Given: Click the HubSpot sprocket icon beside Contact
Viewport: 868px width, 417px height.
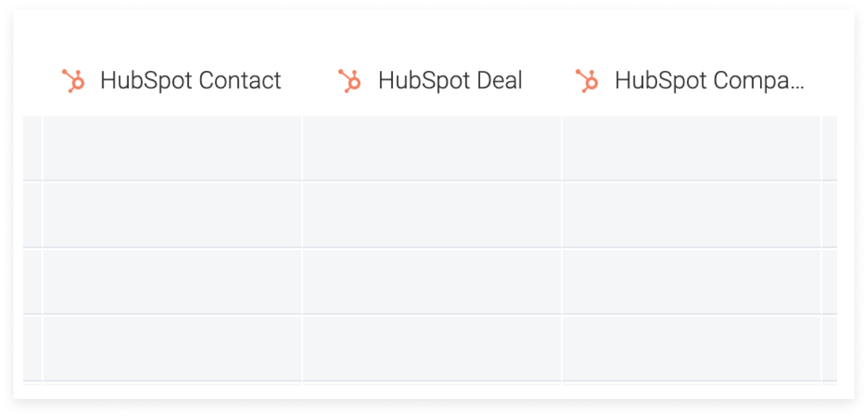Looking at the screenshot, I should (73, 81).
